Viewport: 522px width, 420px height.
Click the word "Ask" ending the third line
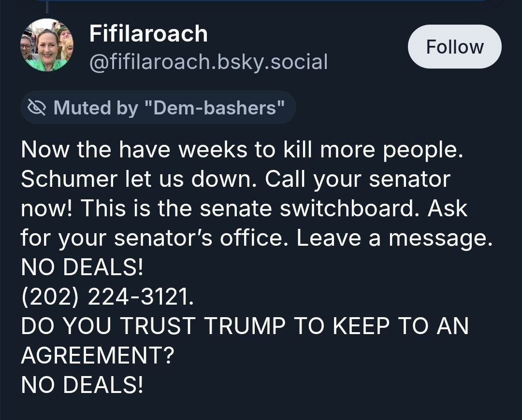point(447,209)
